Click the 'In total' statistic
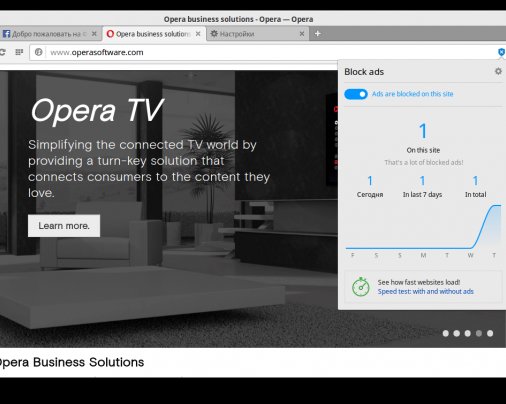 476,187
